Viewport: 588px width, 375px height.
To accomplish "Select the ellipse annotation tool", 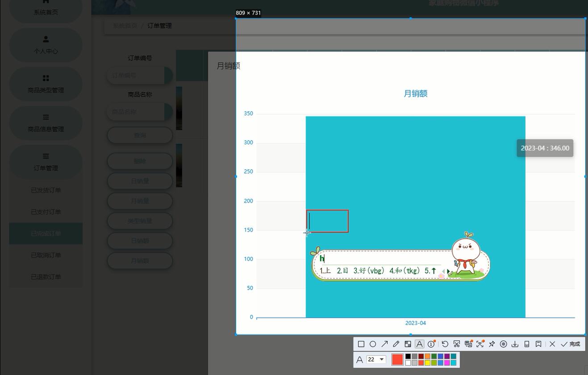I will 373,344.
